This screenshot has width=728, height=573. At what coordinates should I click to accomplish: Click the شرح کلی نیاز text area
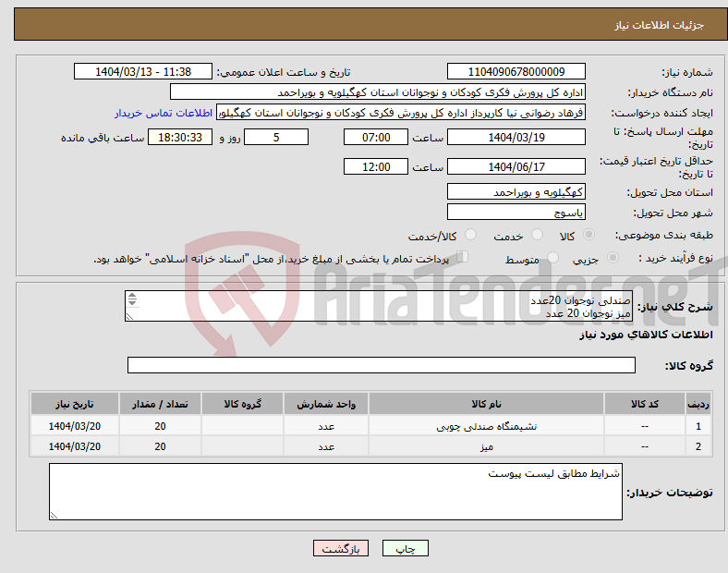coord(379,306)
